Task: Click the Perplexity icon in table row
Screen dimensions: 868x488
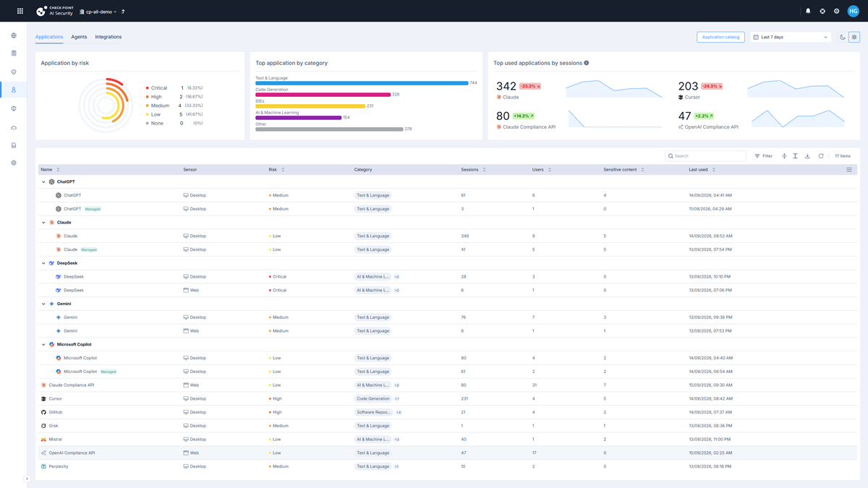Action: (43, 466)
